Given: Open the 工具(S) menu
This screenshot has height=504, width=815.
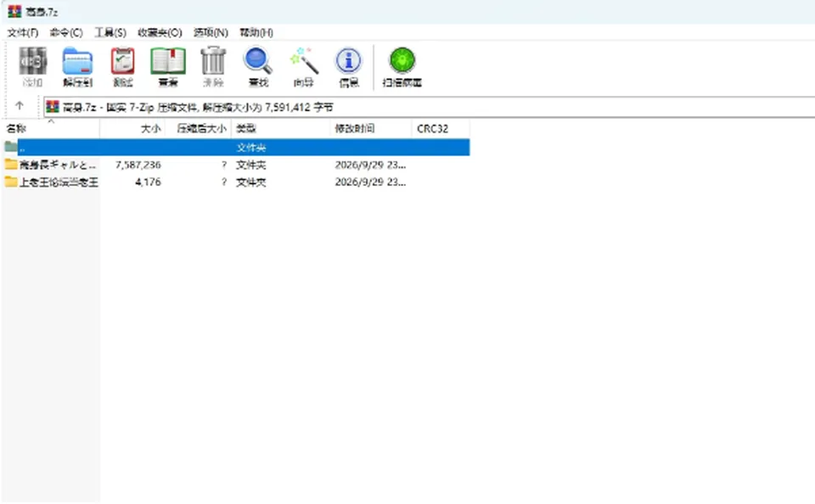Looking at the screenshot, I should click(110, 33).
